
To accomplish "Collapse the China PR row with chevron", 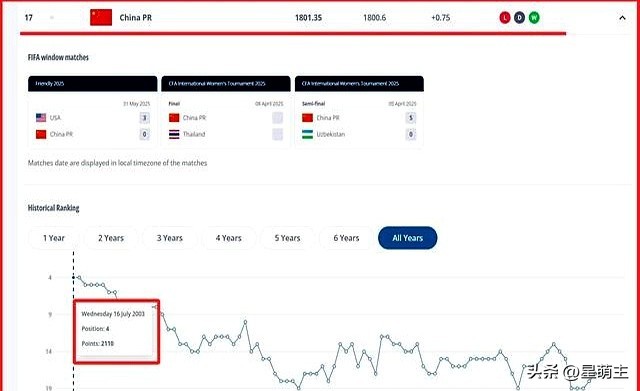I will coord(622,18).
